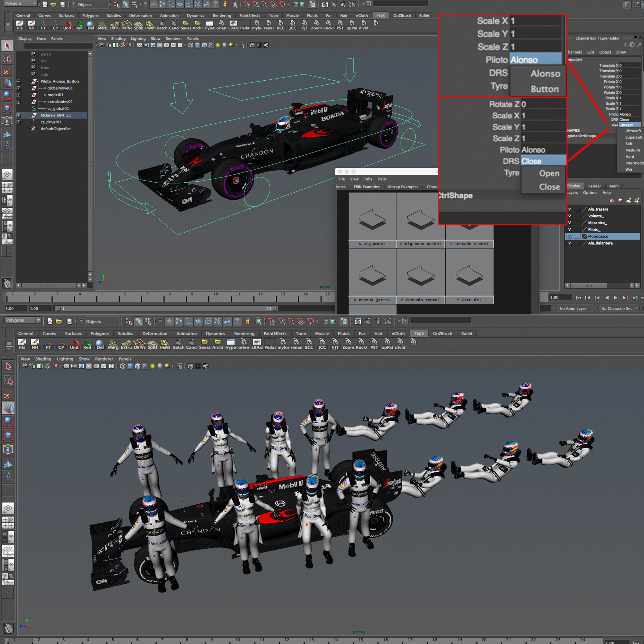The height and width of the screenshot is (644, 644).
Task: Click play forward button in upper window
Action: pyautogui.click(x=616, y=298)
